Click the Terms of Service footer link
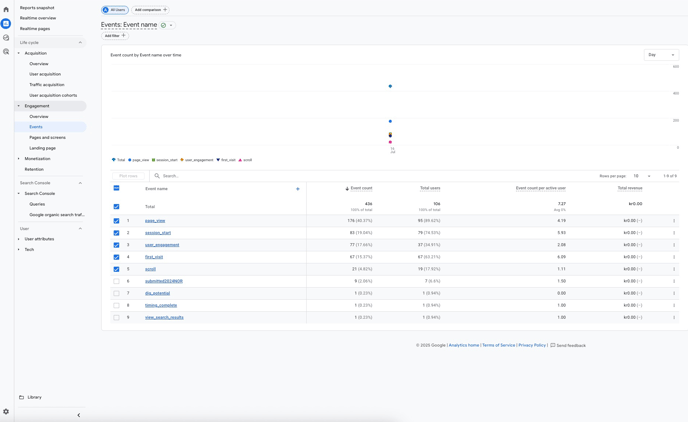688x422 pixels. click(498, 345)
